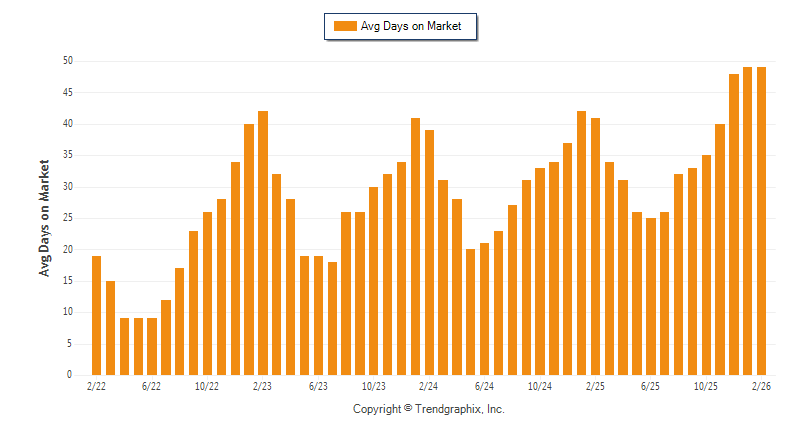Click the bar above the 10/24 label
This screenshot has width=800, height=434.
540,271
